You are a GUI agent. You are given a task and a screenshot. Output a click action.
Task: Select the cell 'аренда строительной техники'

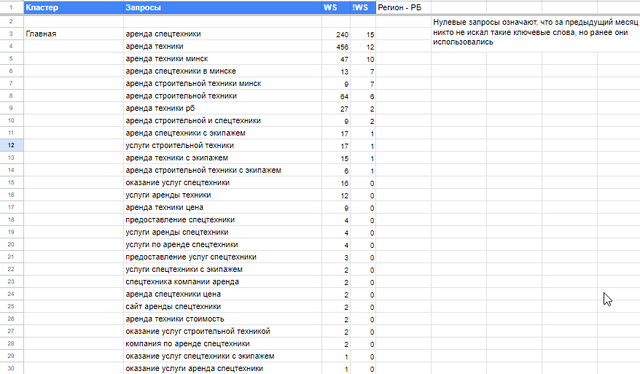222,96
